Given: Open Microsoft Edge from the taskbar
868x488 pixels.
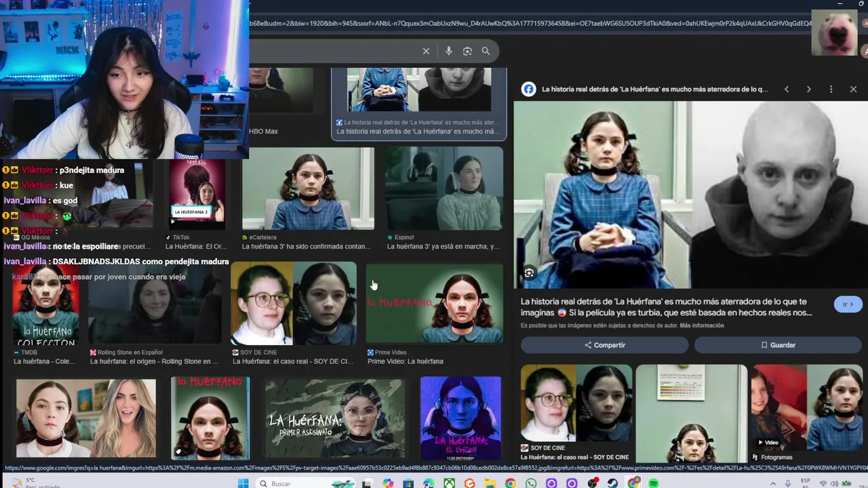Looking at the screenshot, I should (x=429, y=483).
